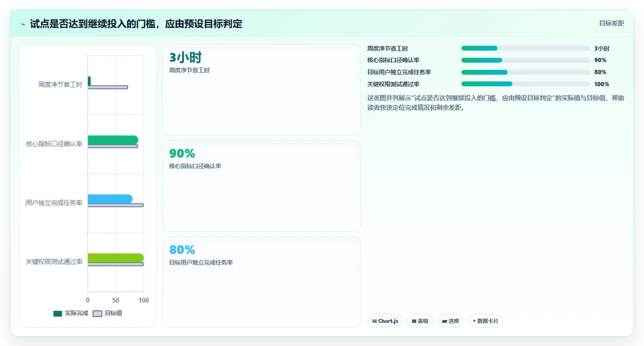The height and width of the screenshot is (346, 644).
Task: Click the 目标值 legend color box
Action: coord(97,314)
